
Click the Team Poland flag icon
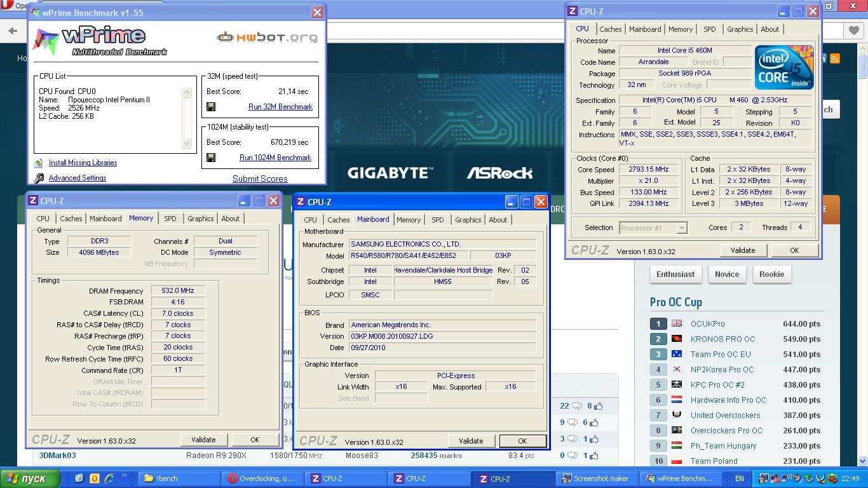tap(677, 461)
